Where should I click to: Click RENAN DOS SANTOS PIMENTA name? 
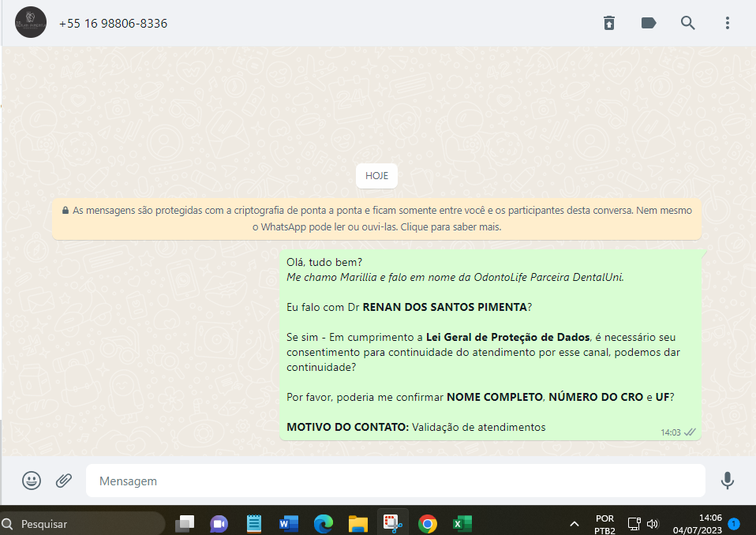coord(444,307)
